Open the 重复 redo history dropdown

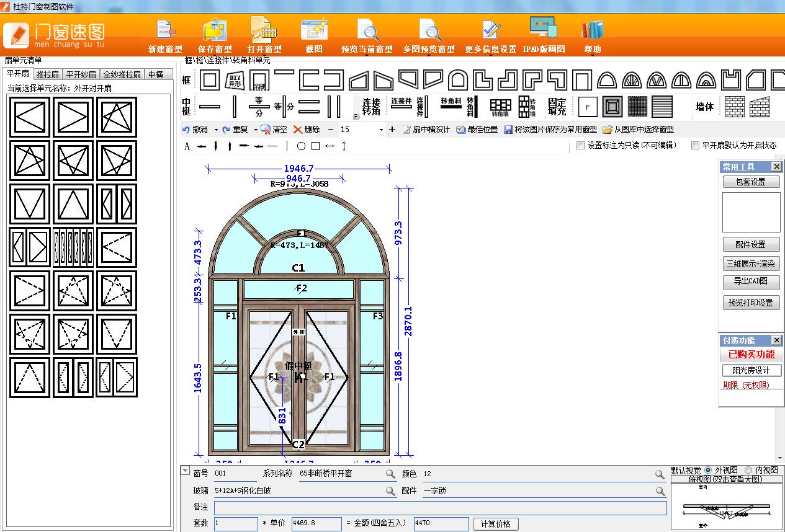coord(256,130)
